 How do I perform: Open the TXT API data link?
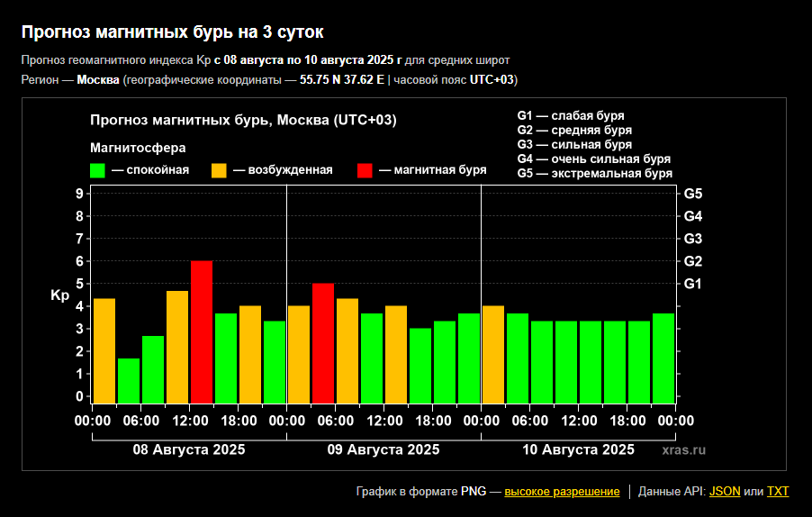[777, 492]
